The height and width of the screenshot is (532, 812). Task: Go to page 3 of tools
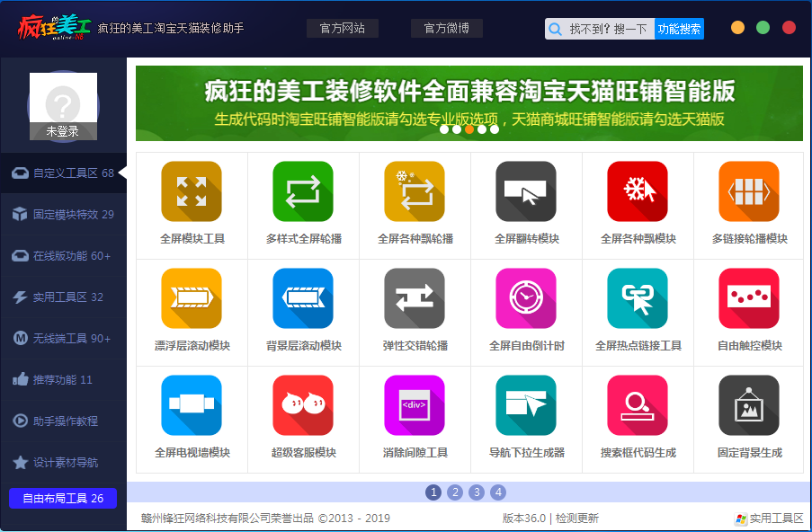[x=477, y=492]
